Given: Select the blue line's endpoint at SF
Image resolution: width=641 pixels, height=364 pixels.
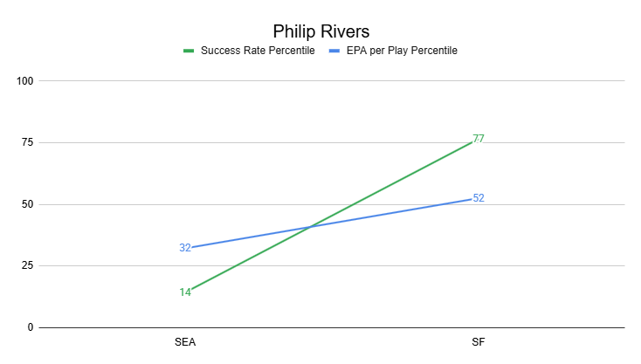Looking at the screenshot, I should [x=472, y=199].
